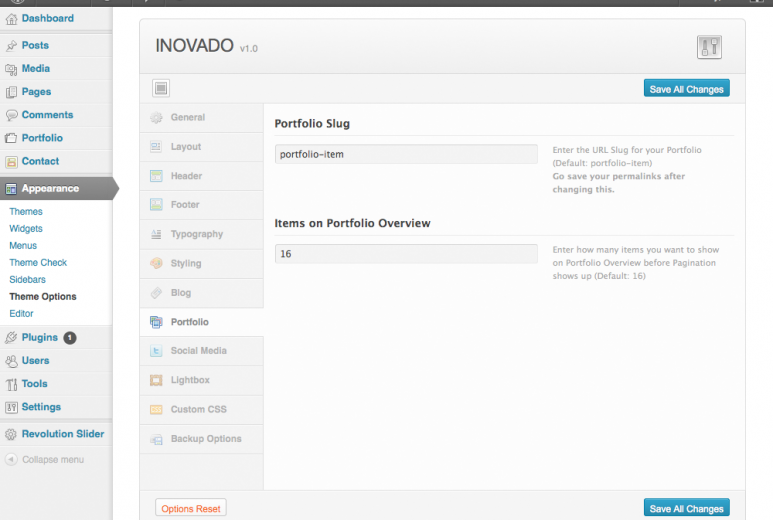Viewport: 773px width, 520px height.
Task: Click the General tab gear icon
Action: (x=156, y=117)
